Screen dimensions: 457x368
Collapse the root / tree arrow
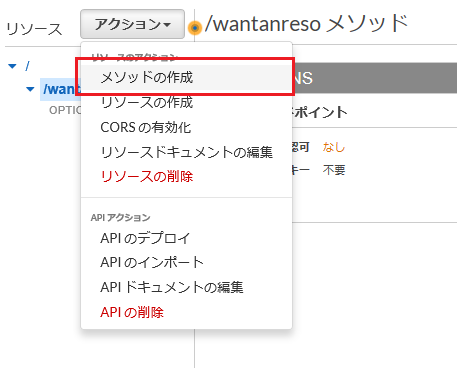click(x=12, y=66)
